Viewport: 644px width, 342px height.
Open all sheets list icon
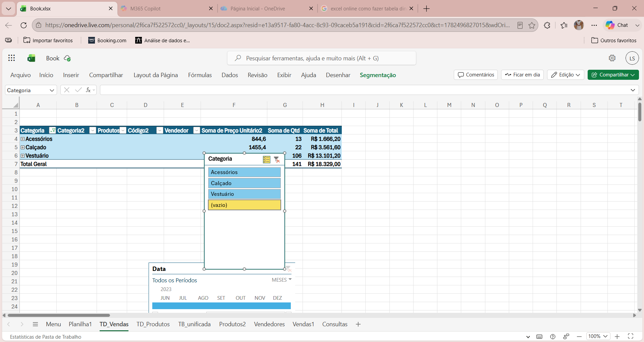(35, 324)
